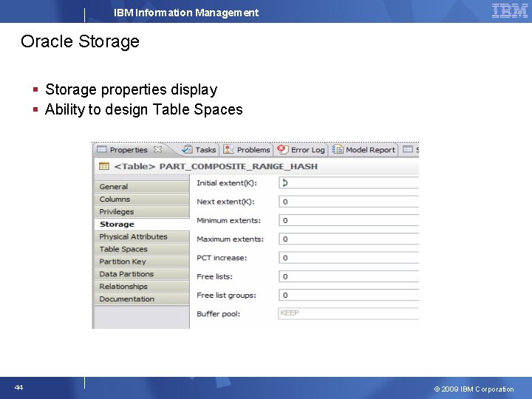Open the partially hidden tab after Model Report
The image size is (532, 399).
[410, 149]
